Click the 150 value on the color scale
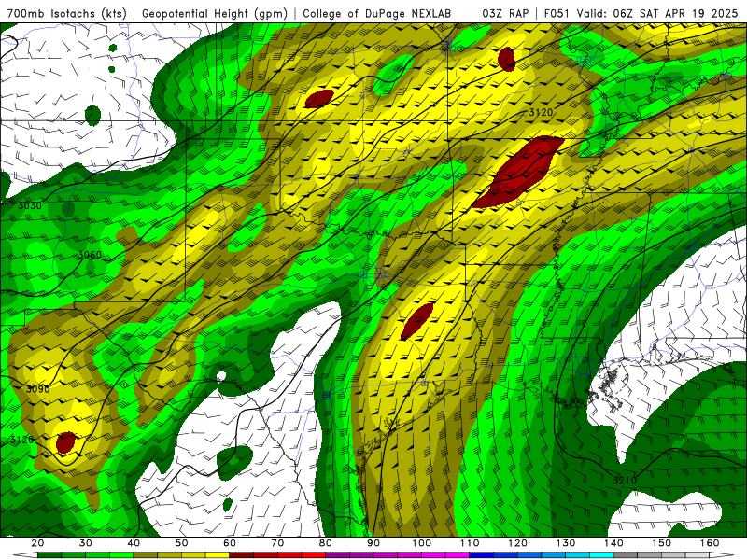 (x=662, y=543)
